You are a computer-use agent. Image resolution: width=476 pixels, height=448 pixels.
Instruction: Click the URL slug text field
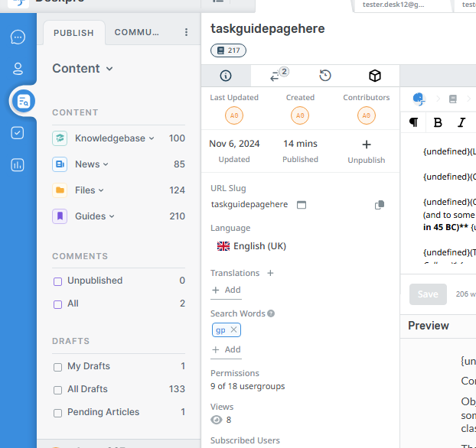coord(250,205)
